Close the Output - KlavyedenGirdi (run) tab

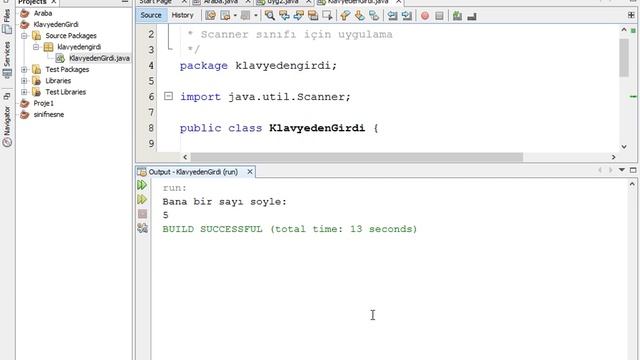click(250, 172)
